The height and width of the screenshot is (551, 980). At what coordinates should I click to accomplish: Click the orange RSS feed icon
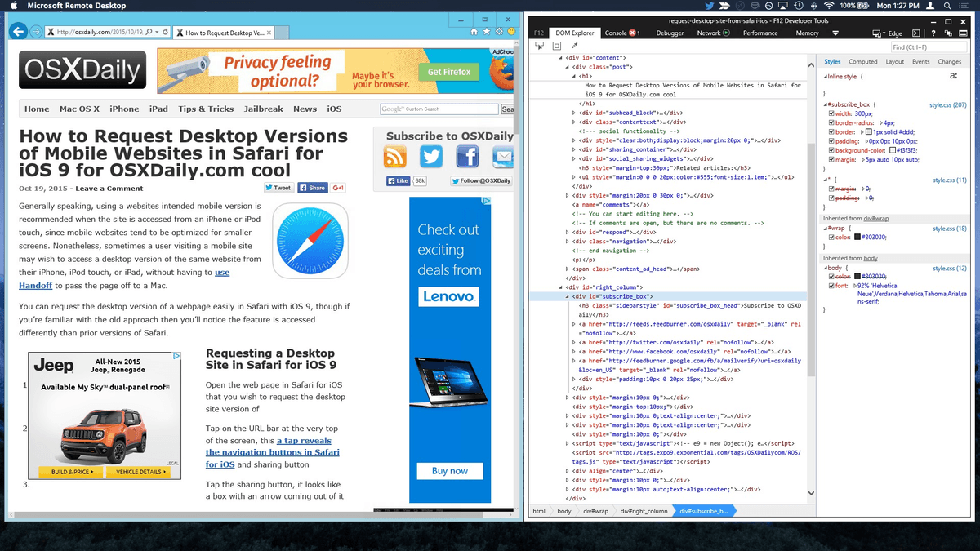(395, 157)
